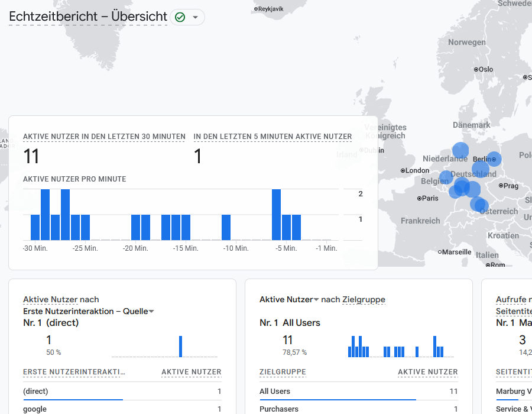Image resolution: width=532 pixels, height=414 pixels.
Task: Click the Reykjavík city marker on map
Action: [256, 9]
